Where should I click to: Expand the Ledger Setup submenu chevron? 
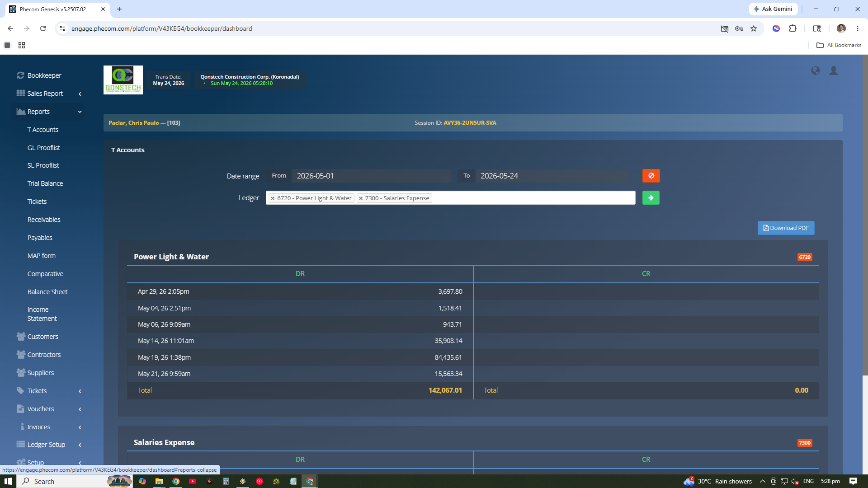point(80,445)
